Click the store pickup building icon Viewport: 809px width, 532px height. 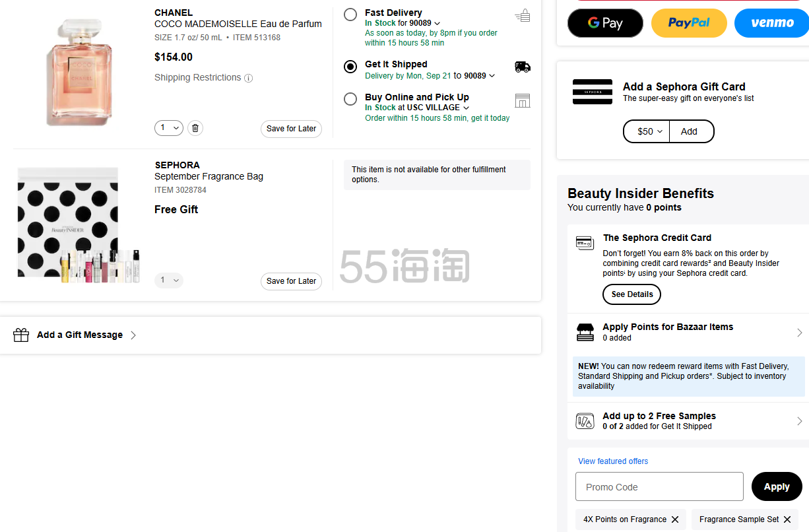click(523, 100)
